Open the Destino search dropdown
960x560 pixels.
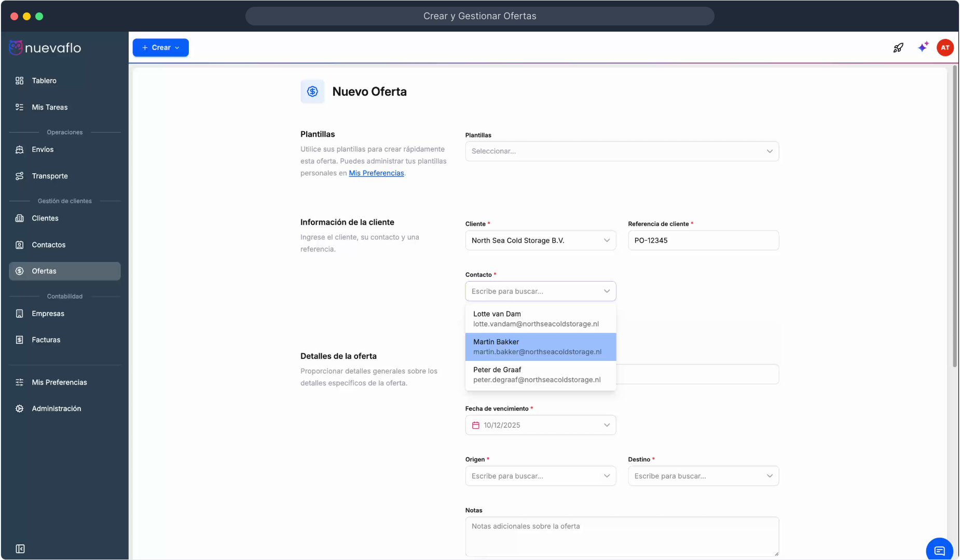point(703,476)
